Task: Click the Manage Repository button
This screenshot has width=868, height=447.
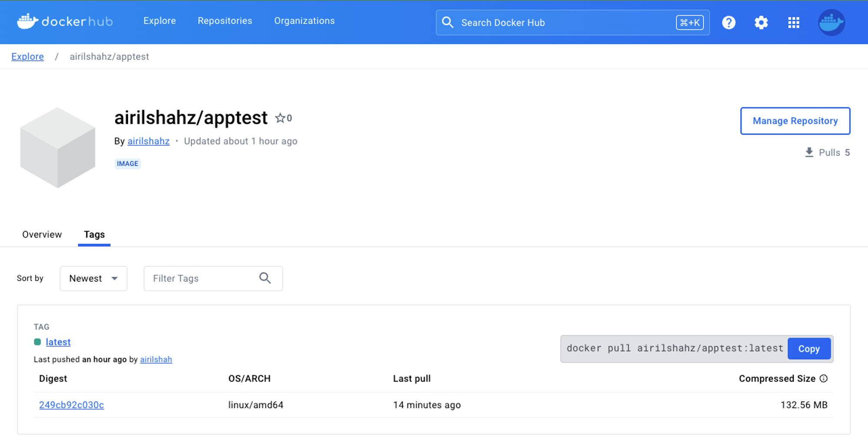Action: pos(795,121)
